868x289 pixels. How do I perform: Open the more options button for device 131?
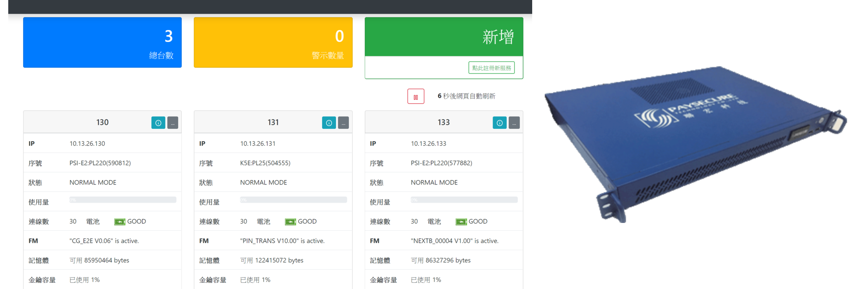344,123
